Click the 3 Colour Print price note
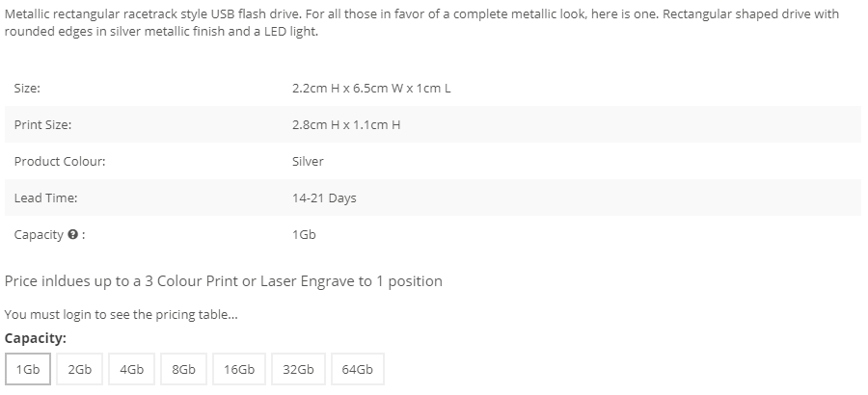 [224, 281]
